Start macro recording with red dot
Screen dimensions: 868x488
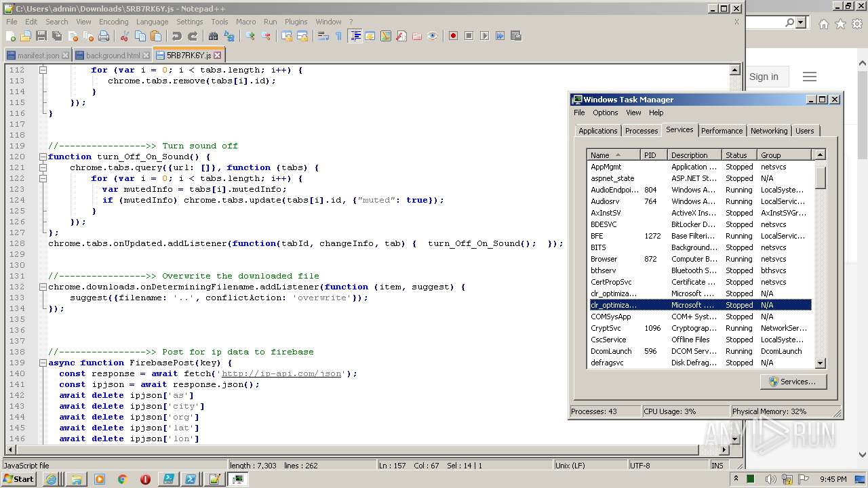coord(454,36)
